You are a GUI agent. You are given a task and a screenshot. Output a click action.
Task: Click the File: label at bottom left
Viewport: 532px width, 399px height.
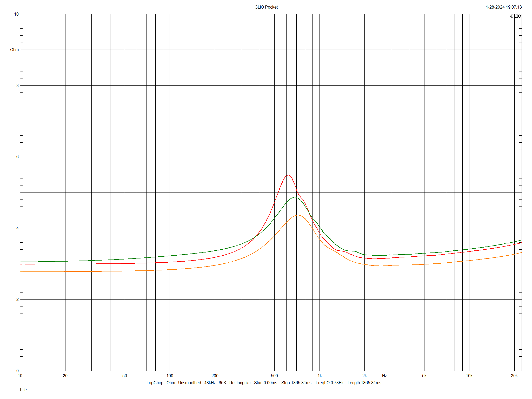pos(24,390)
